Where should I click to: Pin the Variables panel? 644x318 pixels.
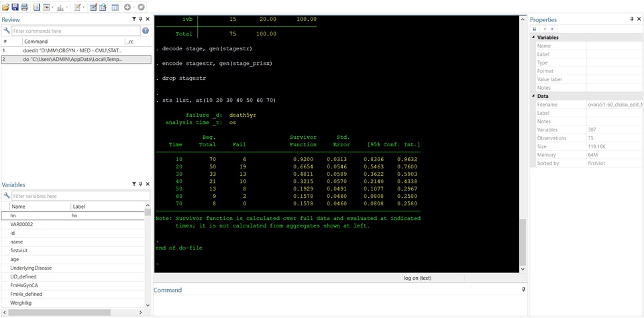point(140,184)
